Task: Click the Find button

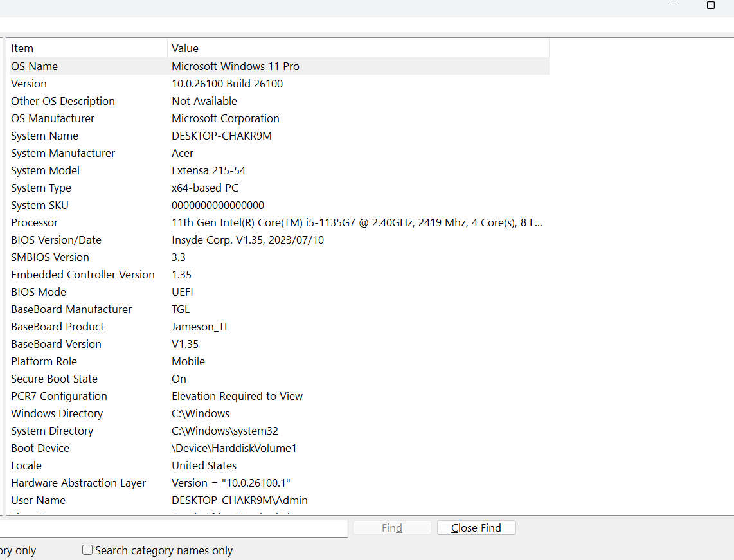Action: coord(392,527)
